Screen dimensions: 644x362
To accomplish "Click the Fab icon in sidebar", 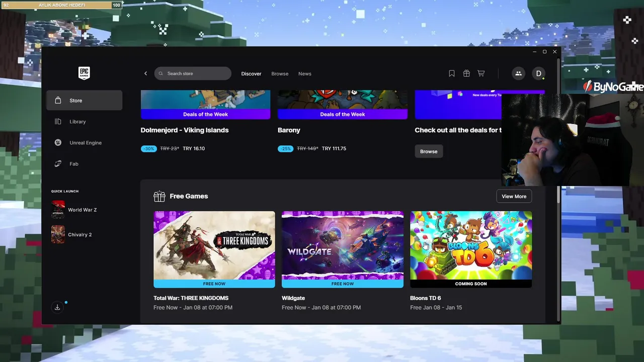I will [x=58, y=164].
